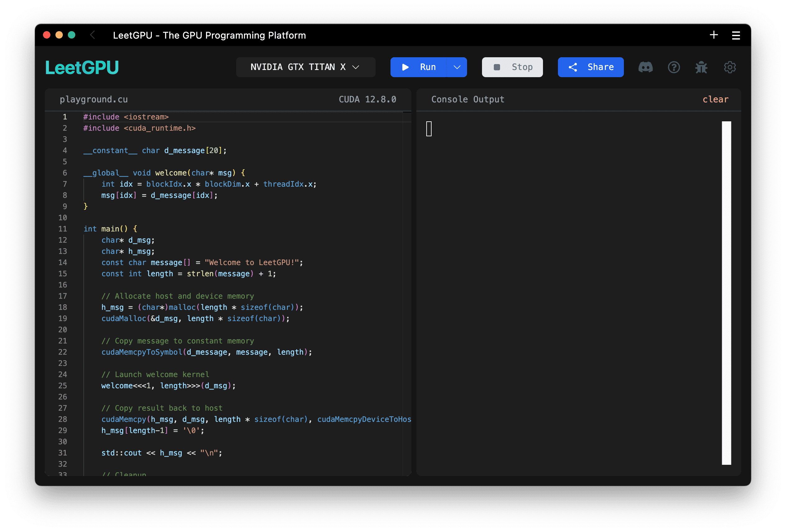The height and width of the screenshot is (532, 786).
Task: Stop the running program
Action: coord(512,67)
